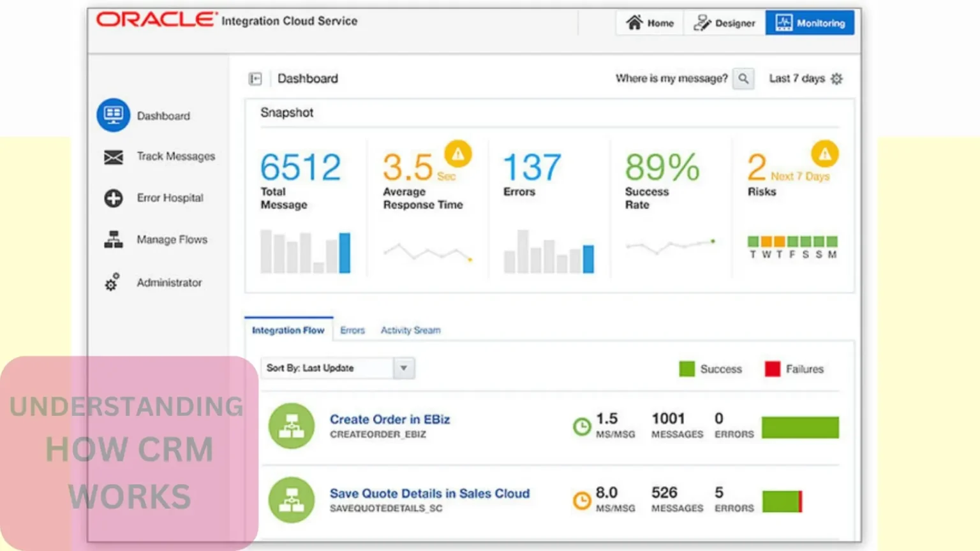Screen dimensions: 980x551
Task: Click the Success Rate trend line
Action: (x=671, y=246)
